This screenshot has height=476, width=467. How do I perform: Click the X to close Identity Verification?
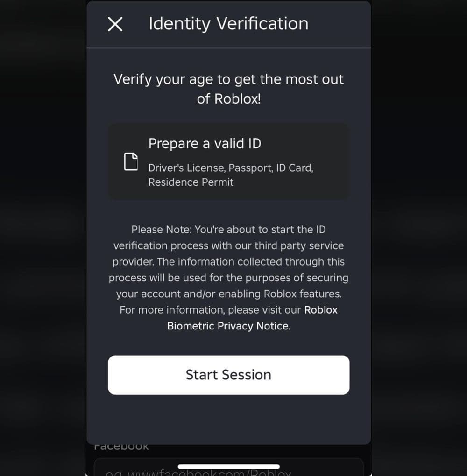click(115, 24)
